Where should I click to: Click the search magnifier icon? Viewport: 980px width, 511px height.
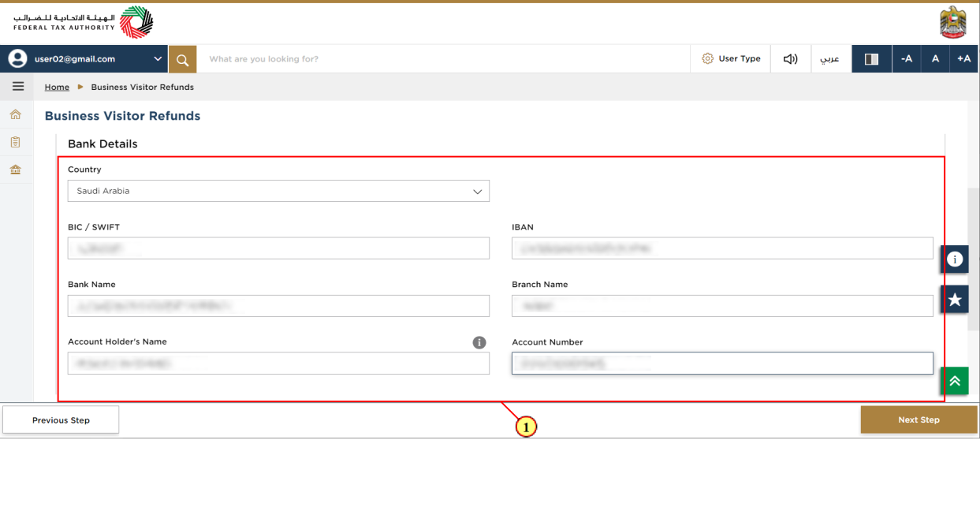182,59
